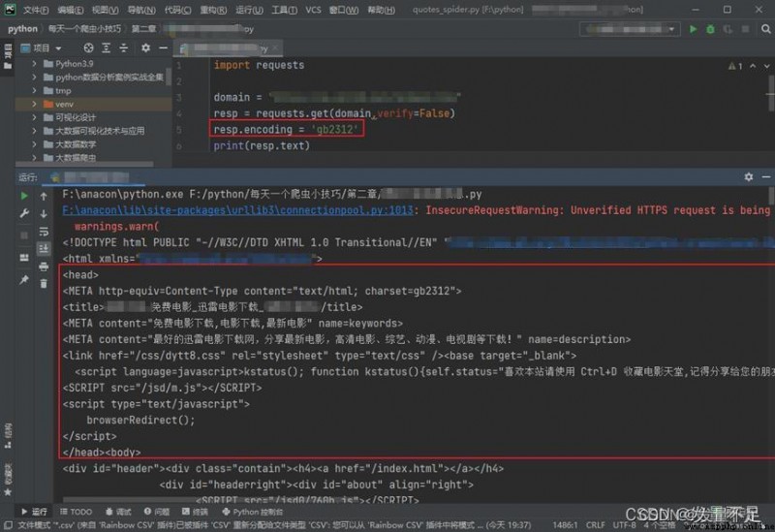Open 问题 tool window button
Viewport: 775px width, 532px height.
pos(157,512)
